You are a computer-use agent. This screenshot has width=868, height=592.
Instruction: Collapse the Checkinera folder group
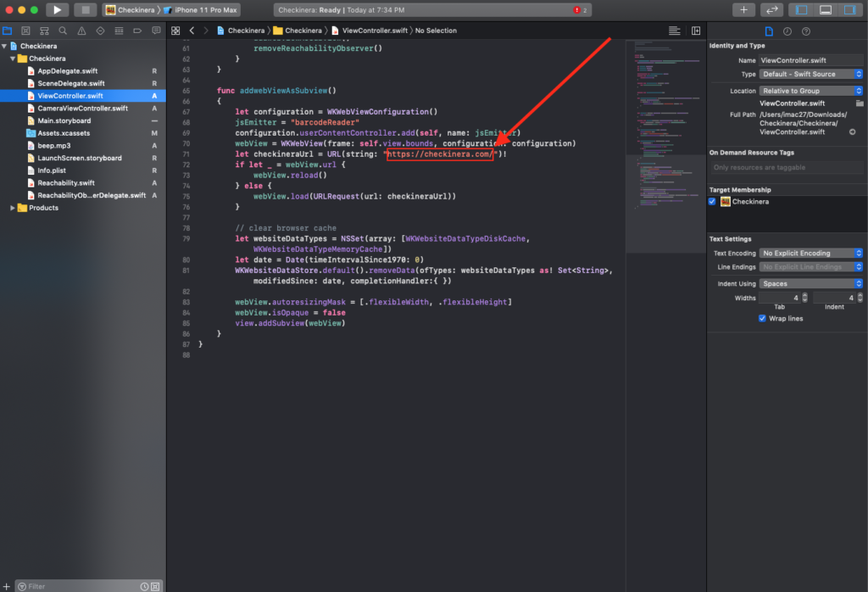pyautogui.click(x=13, y=59)
